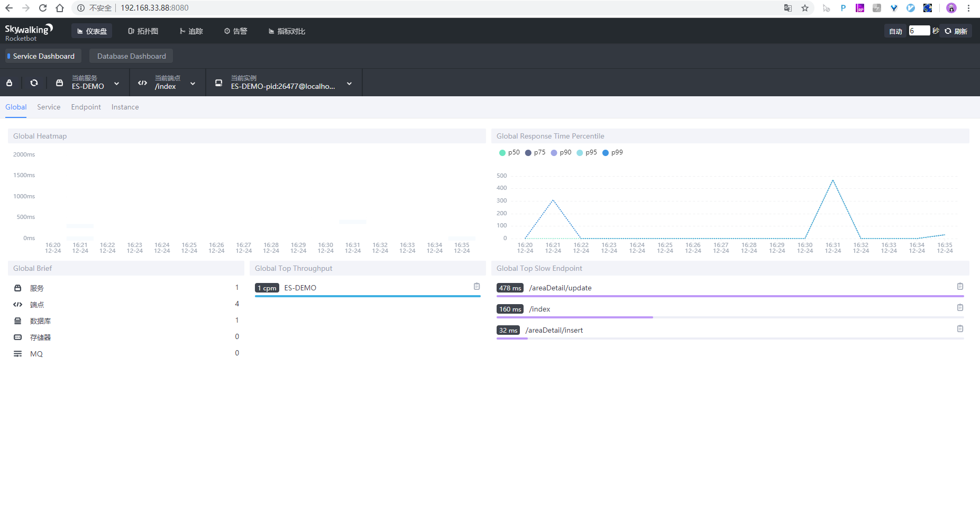The width and height of the screenshot is (980, 512).
Task: Go forward using the browser forward arrow
Action: point(26,8)
